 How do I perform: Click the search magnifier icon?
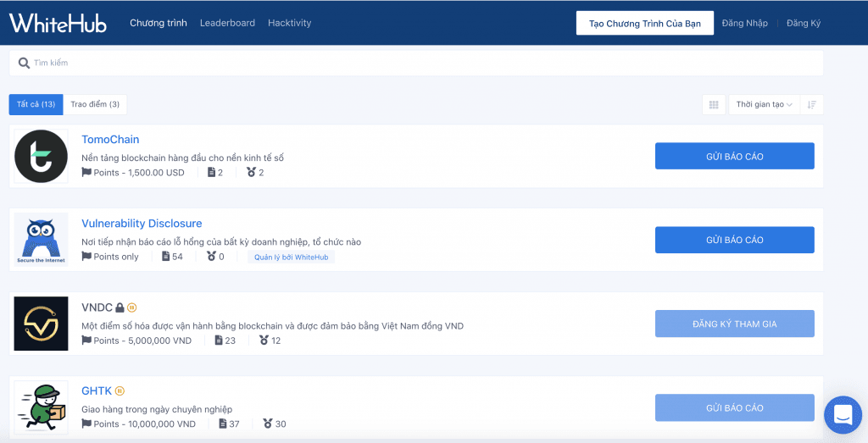[24, 63]
